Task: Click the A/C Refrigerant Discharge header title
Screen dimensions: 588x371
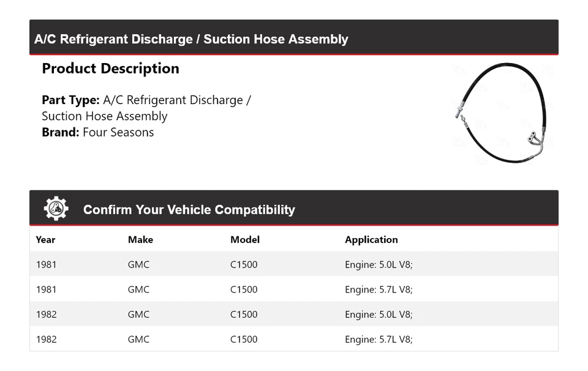Action: pyautogui.click(x=191, y=39)
